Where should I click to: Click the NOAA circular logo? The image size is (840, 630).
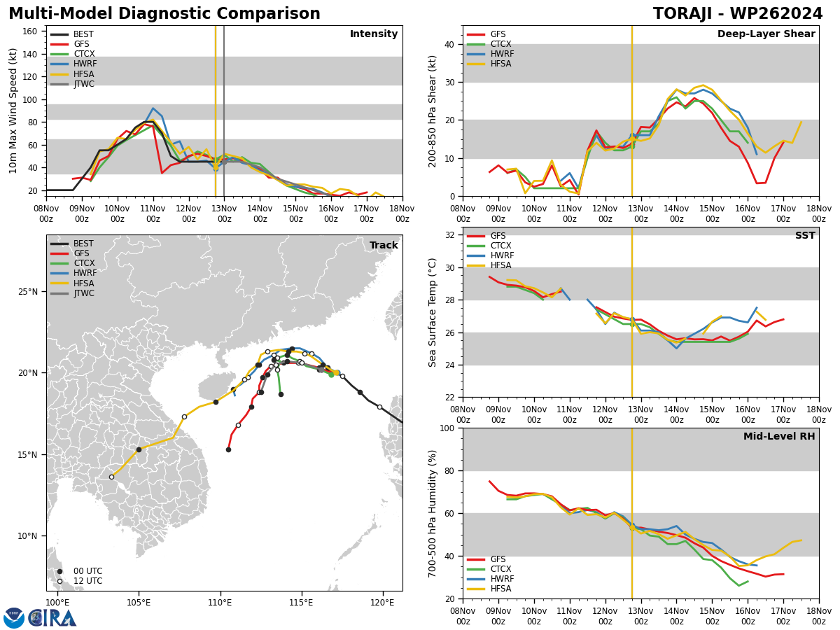(x=14, y=618)
